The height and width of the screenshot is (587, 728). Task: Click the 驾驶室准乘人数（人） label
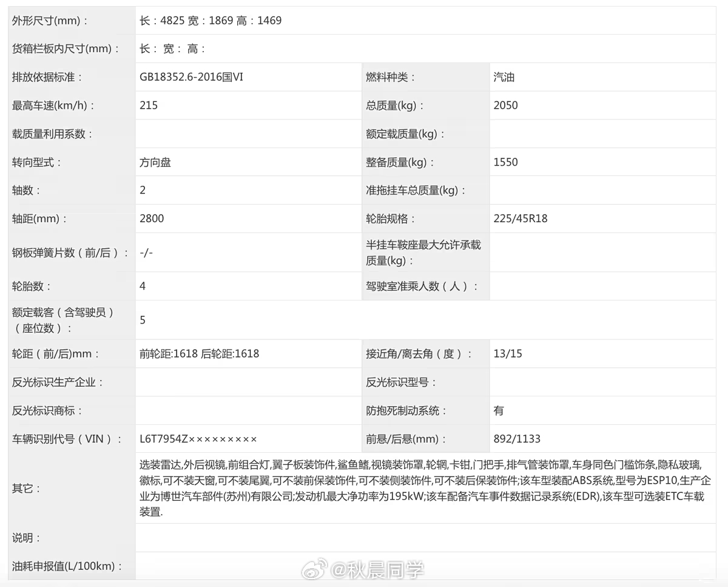422,286
